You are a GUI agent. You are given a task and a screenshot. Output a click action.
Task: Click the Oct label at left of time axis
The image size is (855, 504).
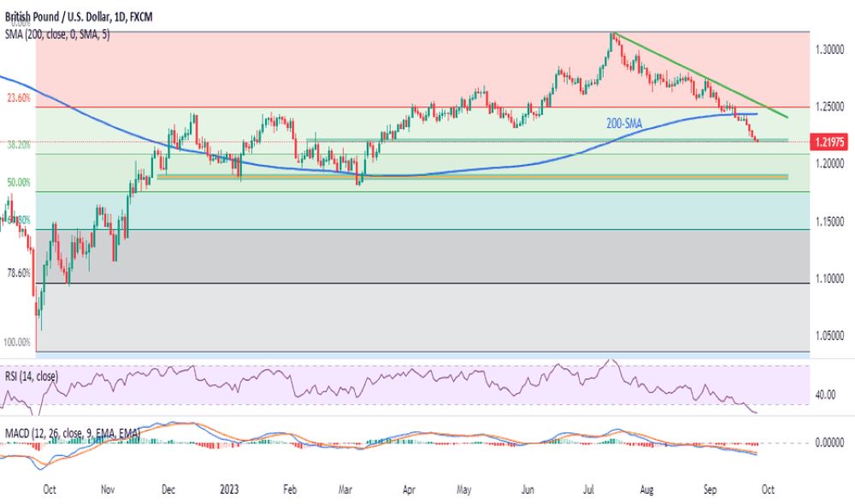pyautogui.click(x=49, y=489)
